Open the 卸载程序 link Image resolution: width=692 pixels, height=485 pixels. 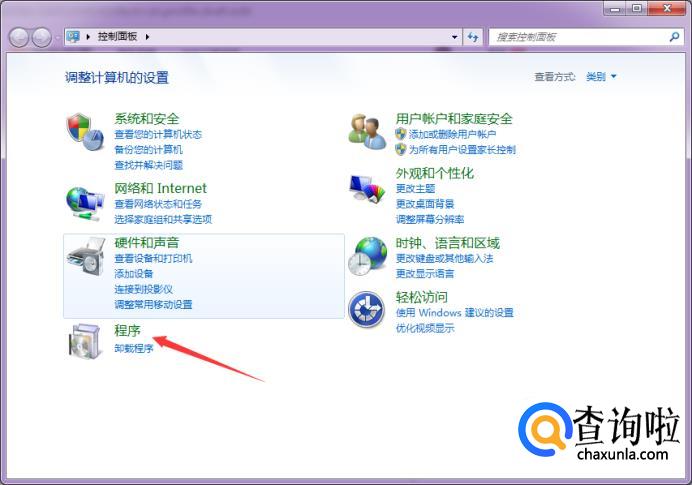pos(134,348)
